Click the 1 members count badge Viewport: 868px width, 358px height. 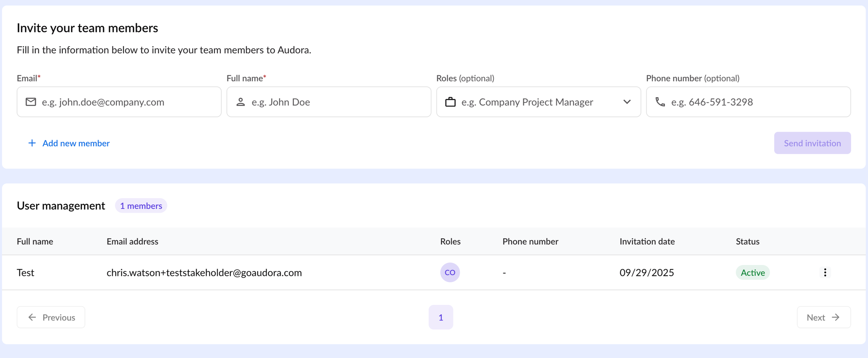141,206
